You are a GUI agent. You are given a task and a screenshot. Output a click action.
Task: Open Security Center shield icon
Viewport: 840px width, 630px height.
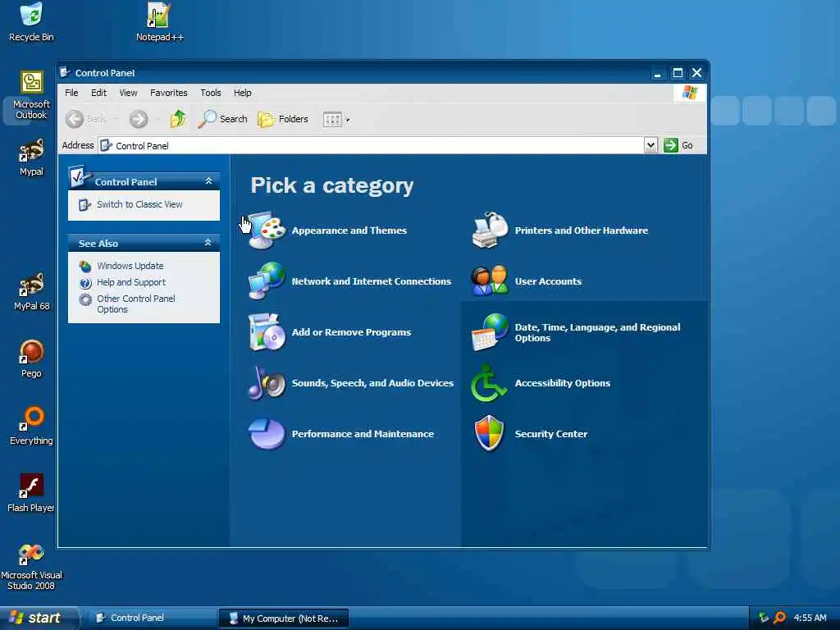click(x=489, y=433)
